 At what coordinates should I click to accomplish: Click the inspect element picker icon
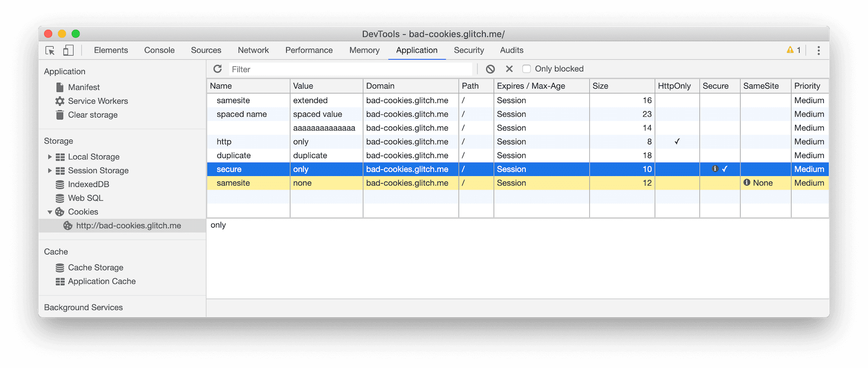[x=50, y=51]
